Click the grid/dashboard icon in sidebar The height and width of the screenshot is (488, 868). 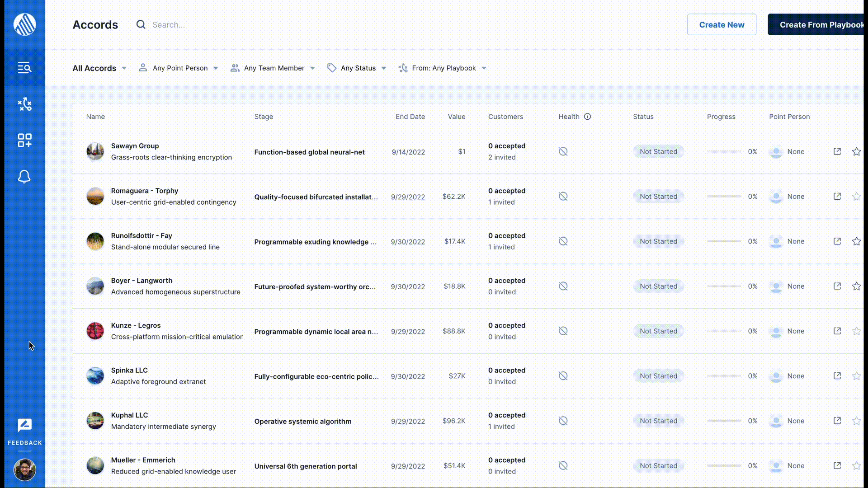pyautogui.click(x=24, y=140)
